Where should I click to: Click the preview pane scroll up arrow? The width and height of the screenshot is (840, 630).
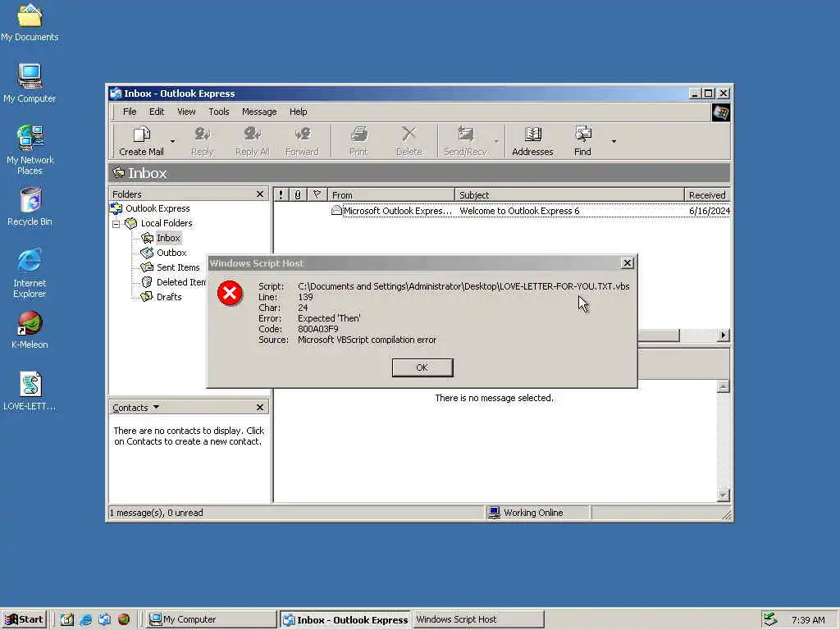click(724, 386)
